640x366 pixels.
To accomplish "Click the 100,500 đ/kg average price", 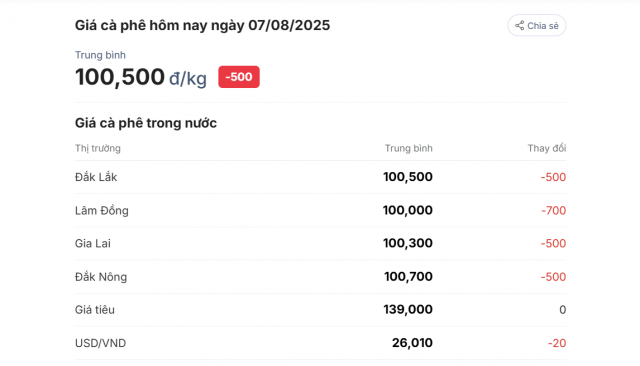I will (141, 77).
